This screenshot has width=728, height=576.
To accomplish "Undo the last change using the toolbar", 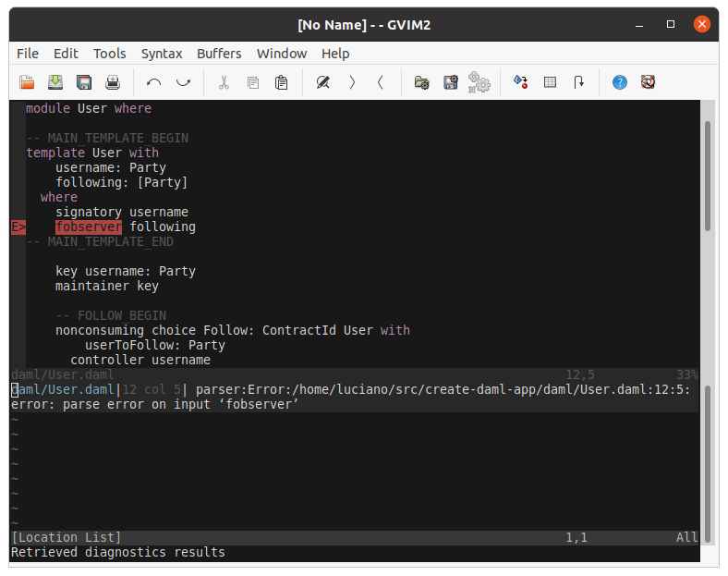I will coord(153,82).
